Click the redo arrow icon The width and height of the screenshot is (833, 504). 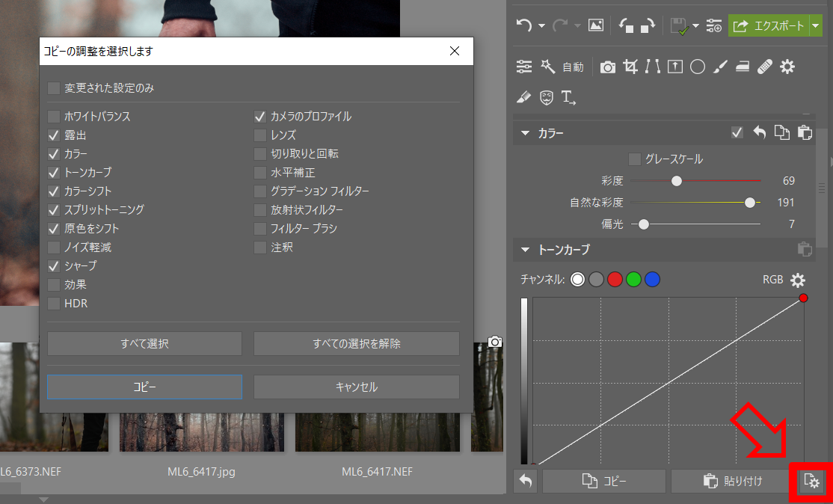pos(560,25)
